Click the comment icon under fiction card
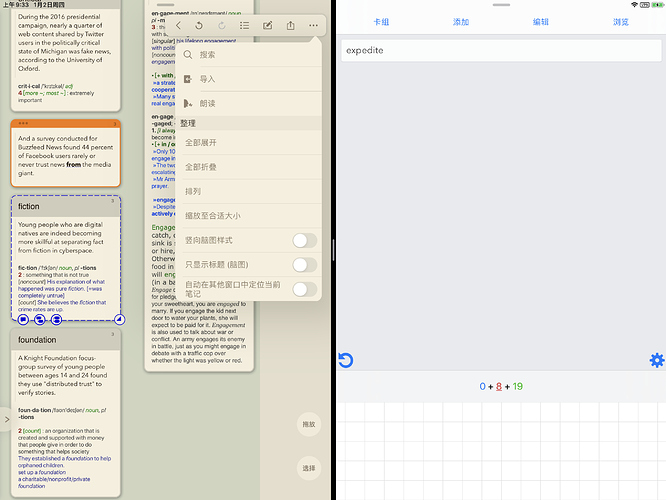This screenshot has height=500, width=666. (x=23, y=319)
